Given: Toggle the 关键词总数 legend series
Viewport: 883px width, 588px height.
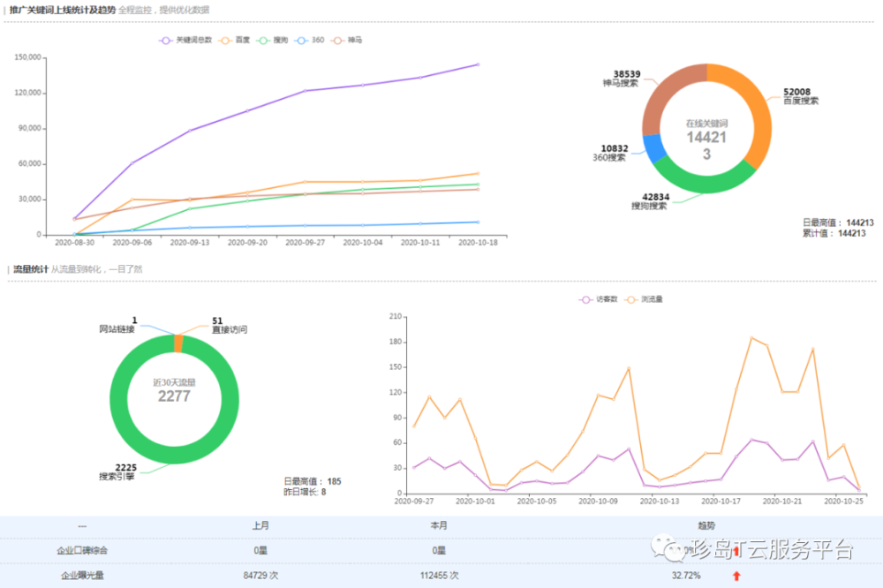Looking at the screenshot, I should (185, 41).
